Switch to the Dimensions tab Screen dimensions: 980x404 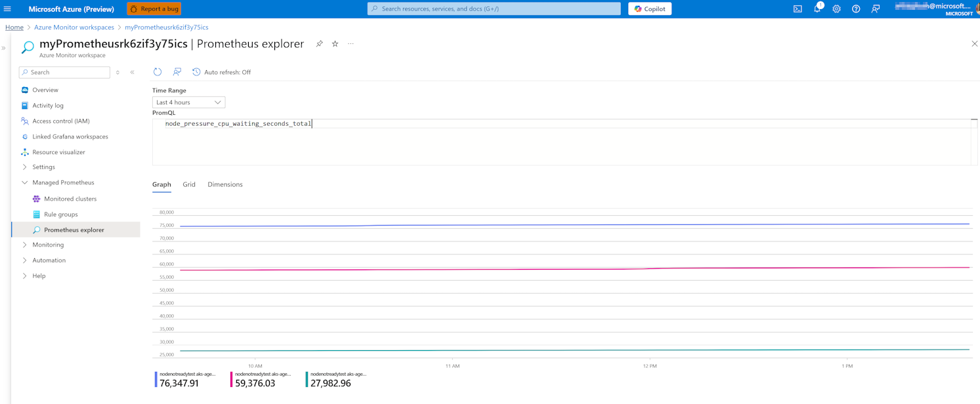pyautogui.click(x=225, y=184)
